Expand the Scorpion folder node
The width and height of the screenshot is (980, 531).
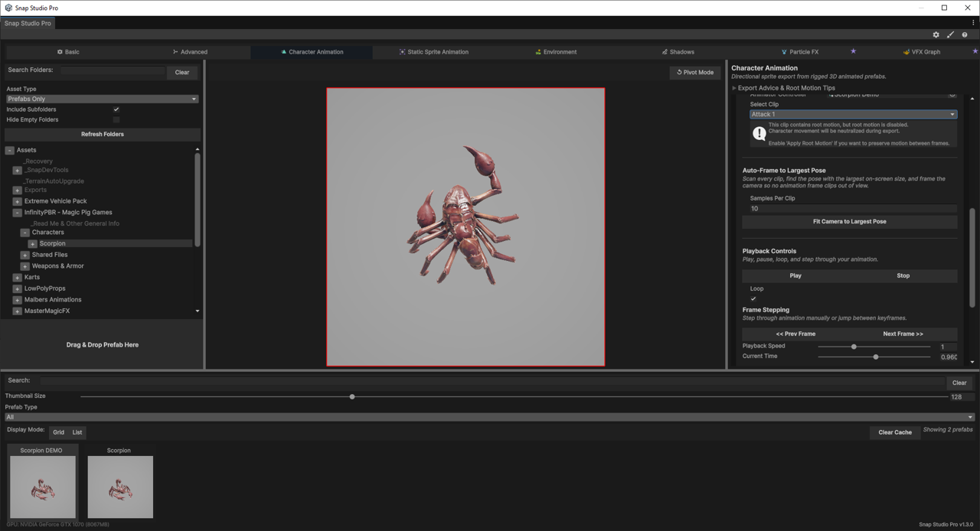32,244
